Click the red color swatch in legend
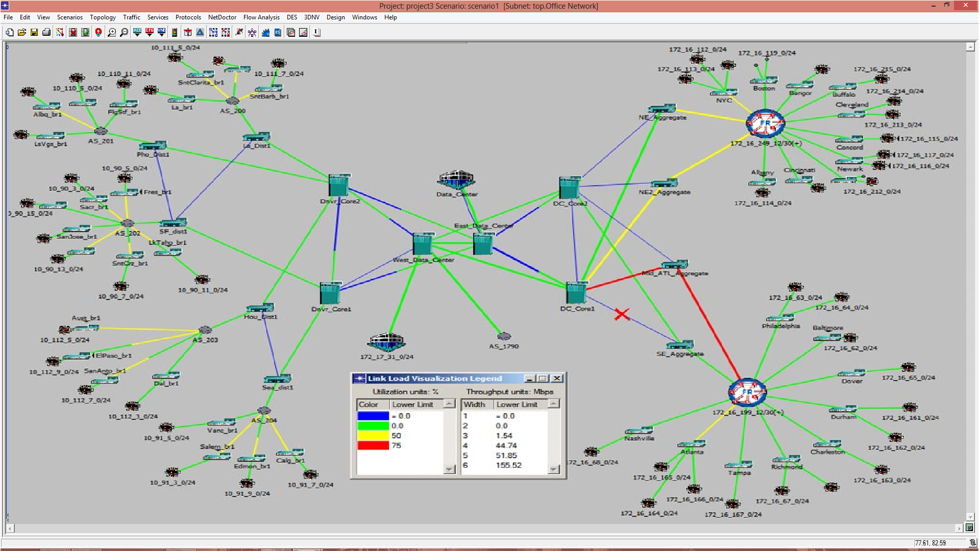Image resolution: width=980 pixels, height=551 pixels. [x=373, y=445]
